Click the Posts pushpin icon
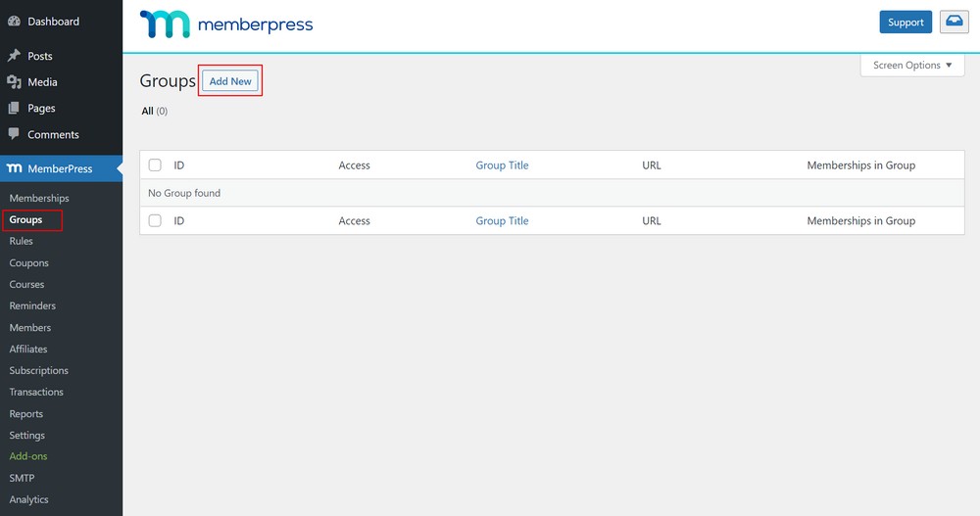The image size is (980, 516). tap(14, 56)
